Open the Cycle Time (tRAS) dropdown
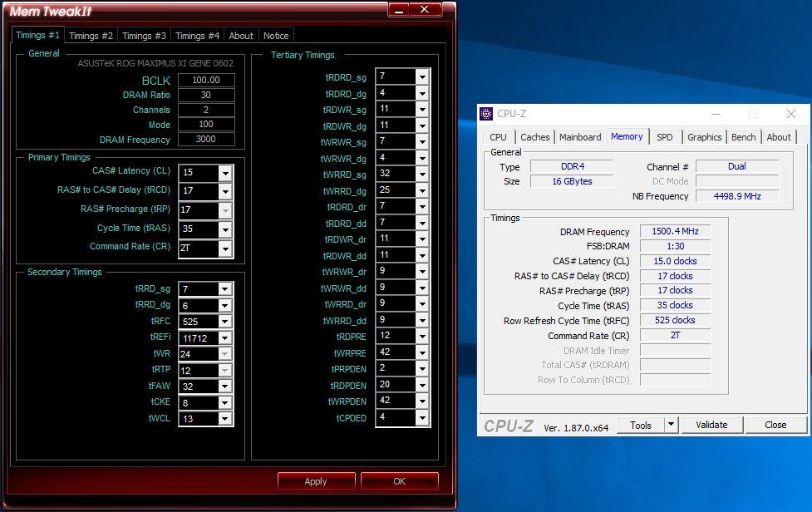 point(225,229)
